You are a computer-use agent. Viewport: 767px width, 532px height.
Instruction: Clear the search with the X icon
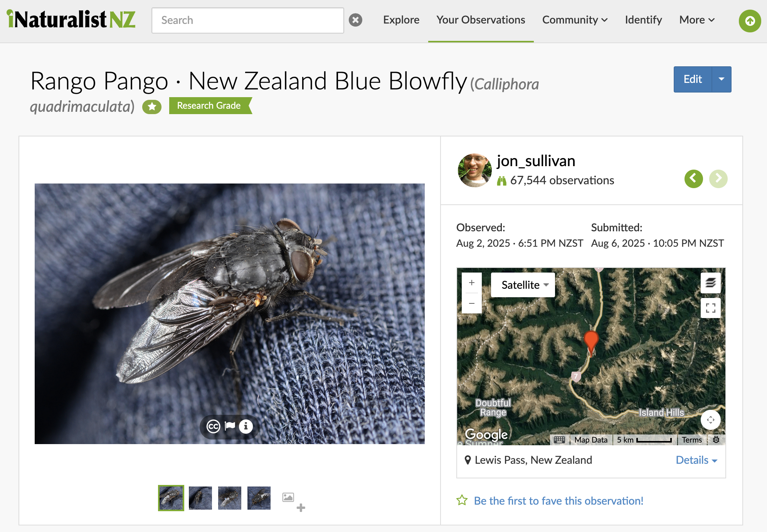click(355, 20)
